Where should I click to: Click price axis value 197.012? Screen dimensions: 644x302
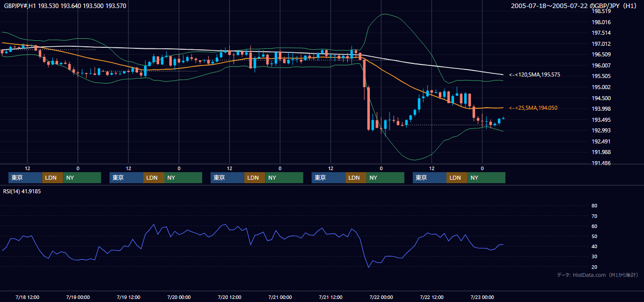click(x=601, y=44)
